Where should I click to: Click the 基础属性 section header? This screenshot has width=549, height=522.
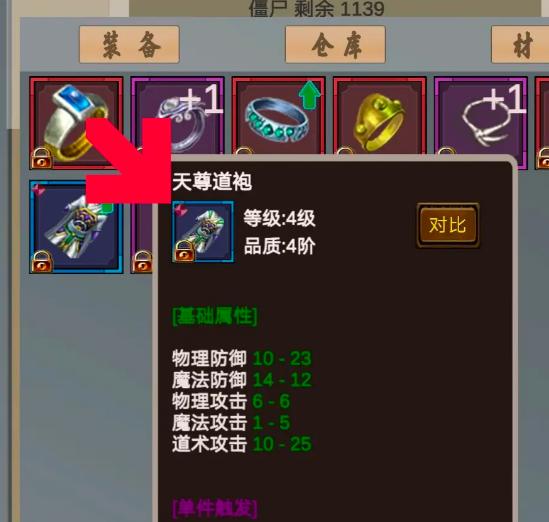click(215, 316)
